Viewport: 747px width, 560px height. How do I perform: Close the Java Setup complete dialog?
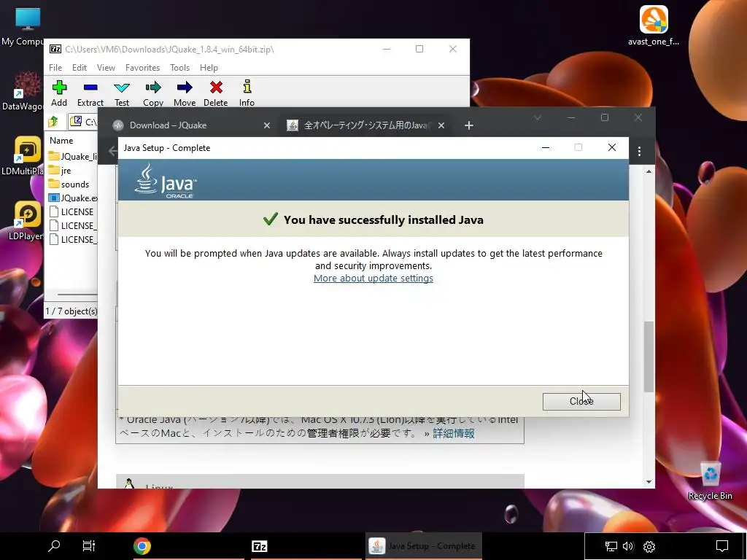point(581,402)
